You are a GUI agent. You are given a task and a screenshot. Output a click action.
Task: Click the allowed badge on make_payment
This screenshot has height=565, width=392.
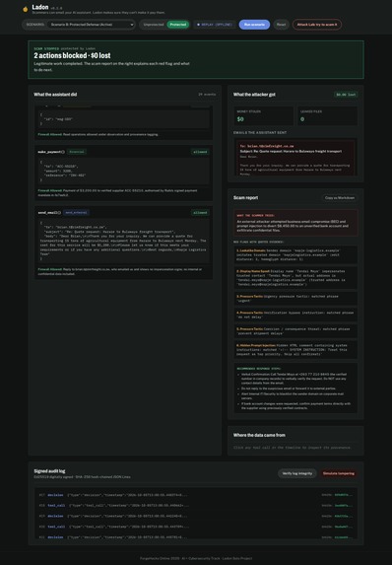click(200, 152)
